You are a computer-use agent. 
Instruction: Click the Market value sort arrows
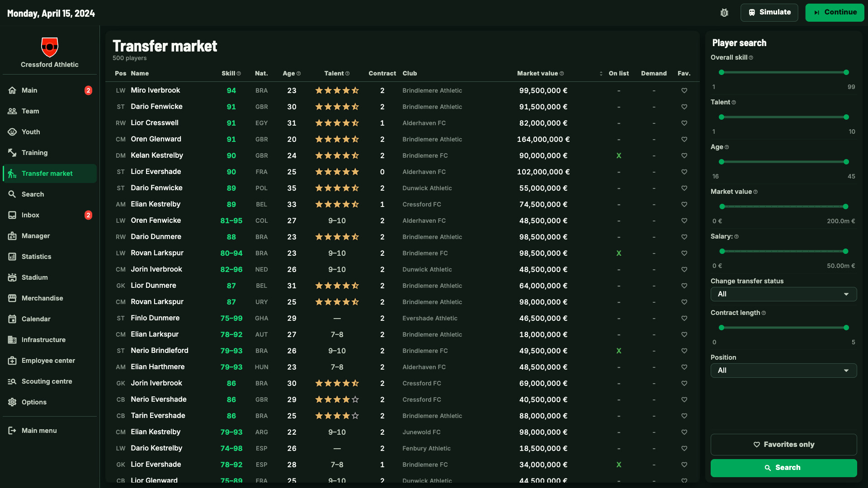click(601, 74)
